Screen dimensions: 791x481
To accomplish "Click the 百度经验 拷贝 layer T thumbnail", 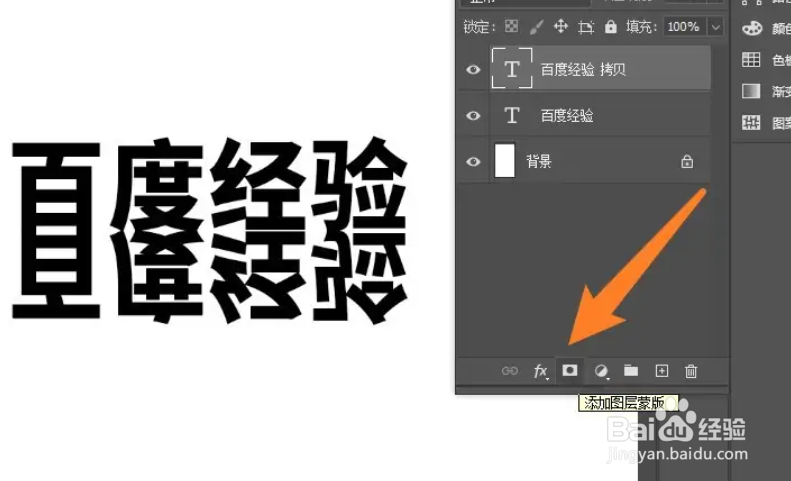I will [x=512, y=68].
